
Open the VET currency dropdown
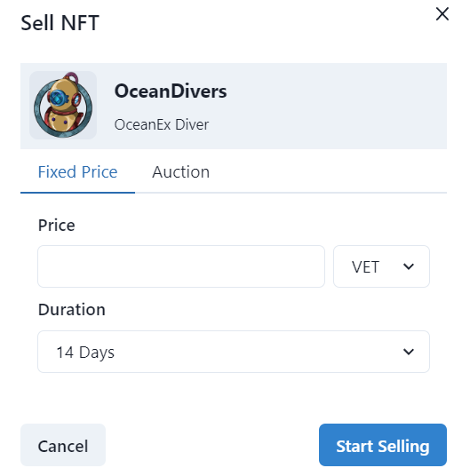coord(381,266)
